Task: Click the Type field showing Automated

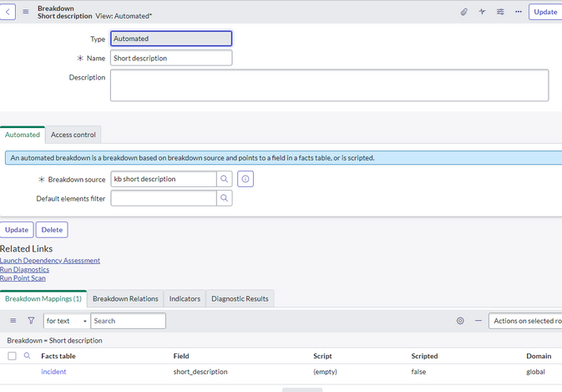Action: (x=171, y=39)
